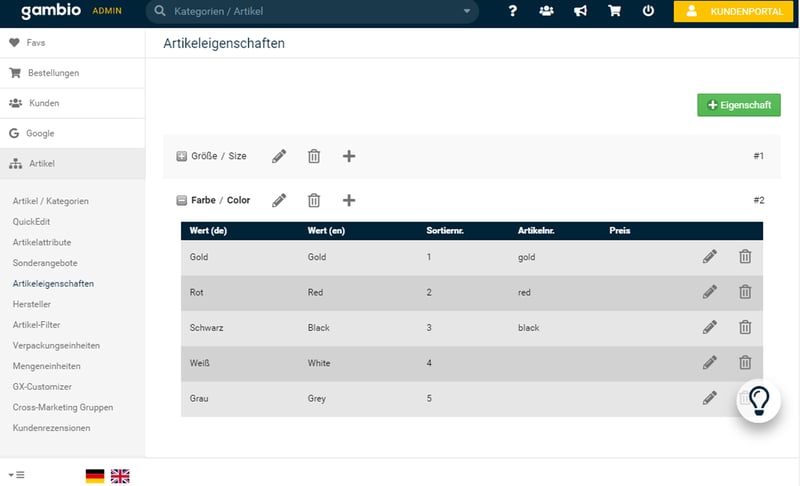The height and width of the screenshot is (486, 800).
Task: Toggle the sidebar menu collapse control
Action: [x=16, y=474]
